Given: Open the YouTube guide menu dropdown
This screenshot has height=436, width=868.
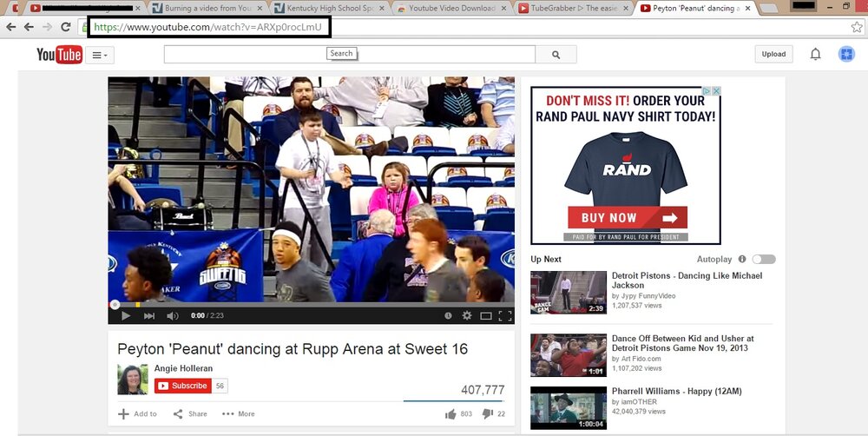Looking at the screenshot, I should [x=100, y=55].
